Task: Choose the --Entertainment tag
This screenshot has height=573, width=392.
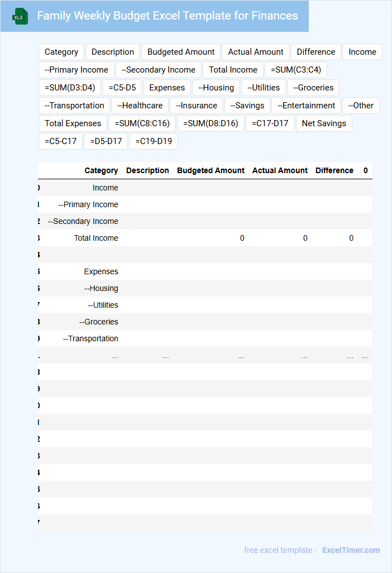Action: 306,106
